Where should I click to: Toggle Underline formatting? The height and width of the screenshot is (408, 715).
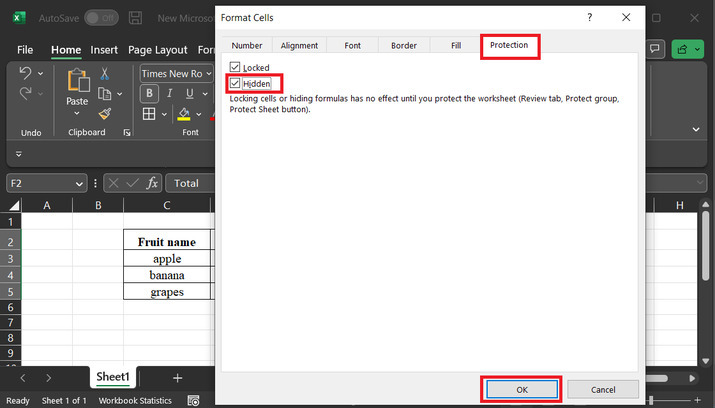pyautogui.click(x=190, y=93)
